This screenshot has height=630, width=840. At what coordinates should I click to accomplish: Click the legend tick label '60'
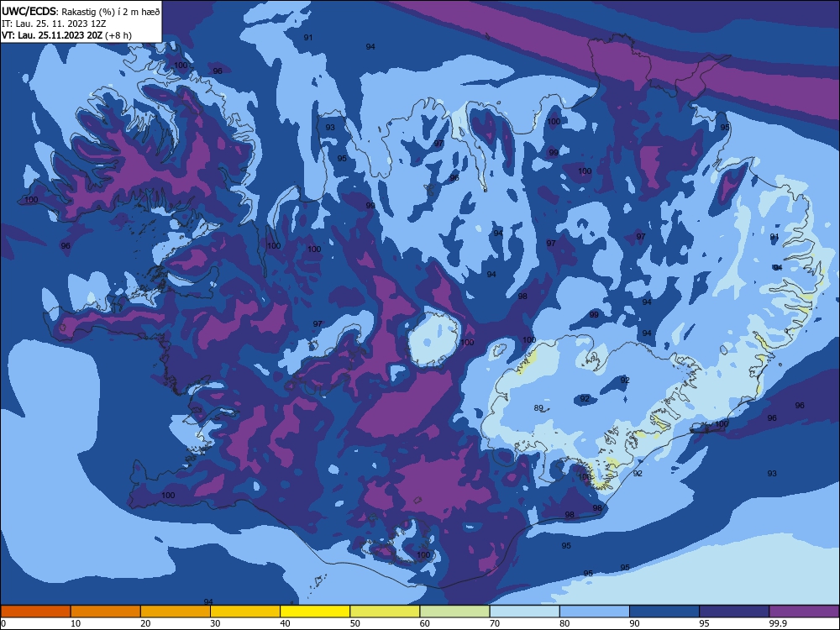click(x=425, y=623)
